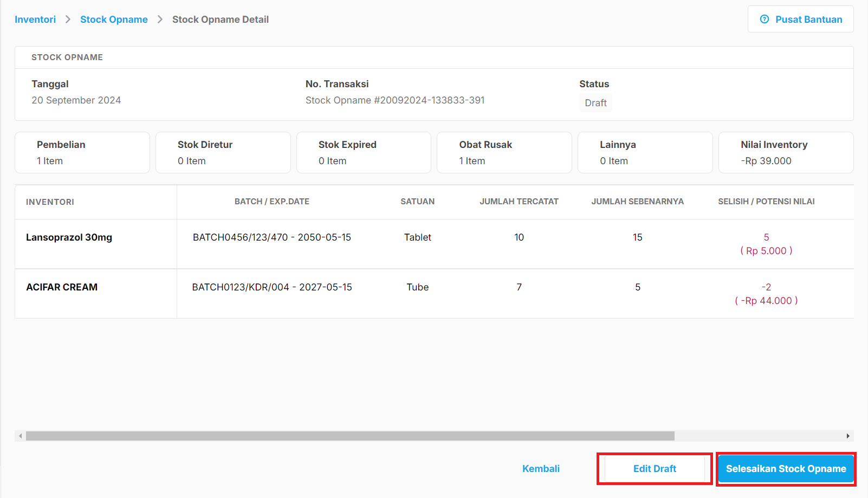Click the Tablet unit cell
The height and width of the screenshot is (498, 868).
418,237
